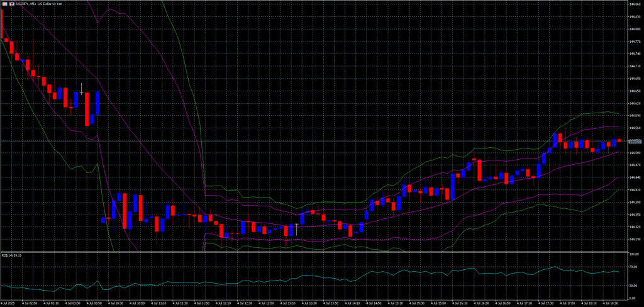The width and height of the screenshot is (644, 307).
Task: Click the second small icon left of the USDJPY title
Action: point(12,4)
